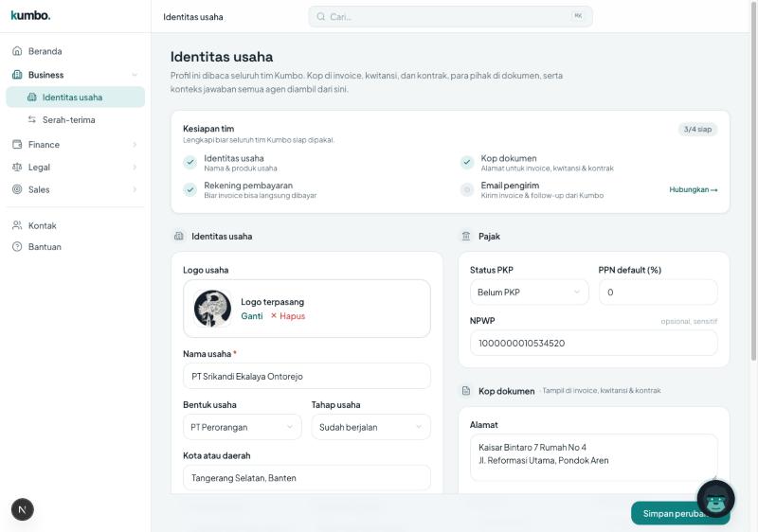The image size is (758, 532).
Task: Expand the Finance submenu chevron
Action: click(x=135, y=144)
